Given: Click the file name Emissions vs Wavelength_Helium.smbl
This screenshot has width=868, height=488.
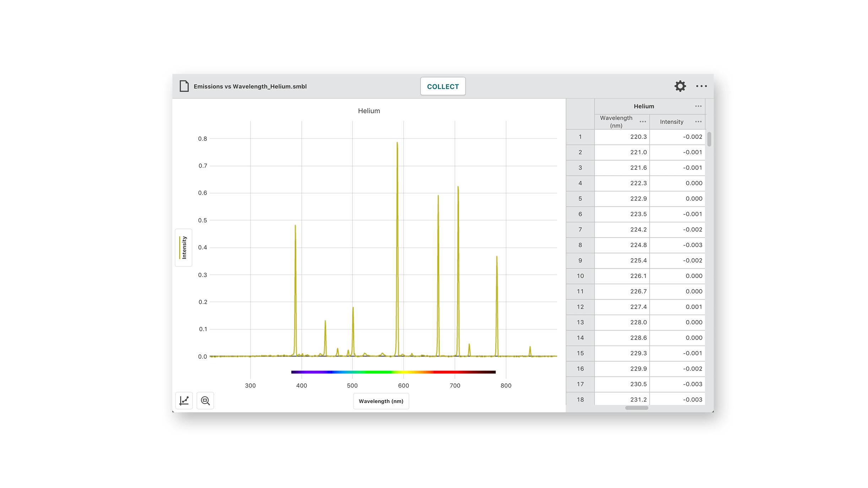Looking at the screenshot, I should tap(250, 86).
